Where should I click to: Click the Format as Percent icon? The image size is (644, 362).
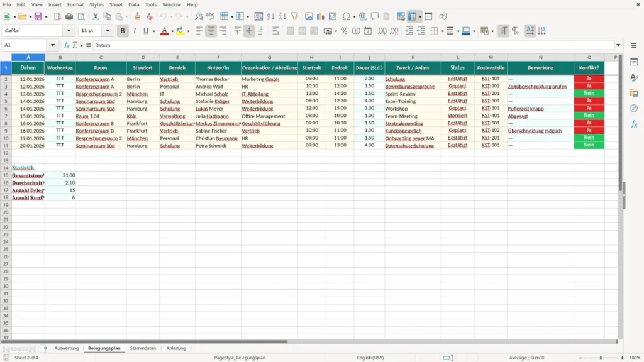click(x=344, y=31)
